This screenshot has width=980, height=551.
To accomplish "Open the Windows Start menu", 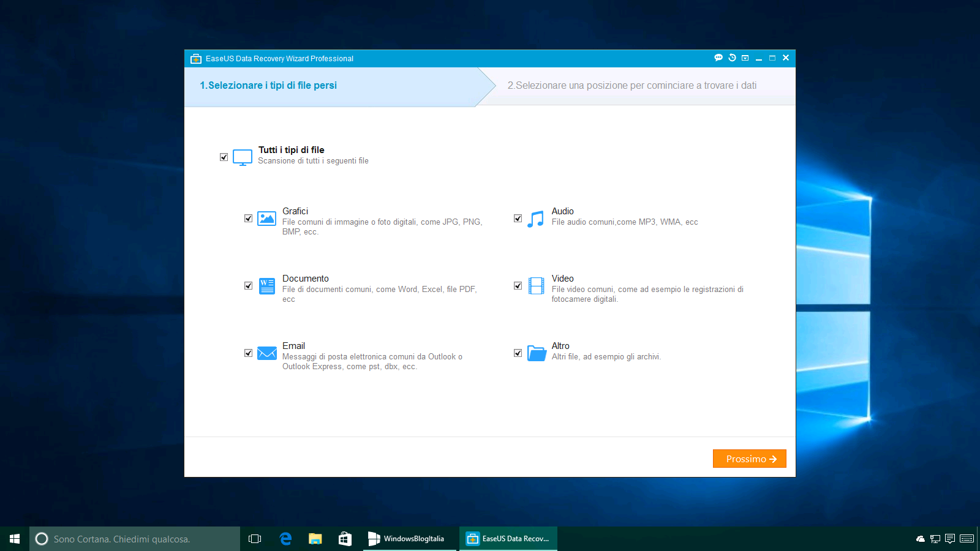I will [x=15, y=539].
